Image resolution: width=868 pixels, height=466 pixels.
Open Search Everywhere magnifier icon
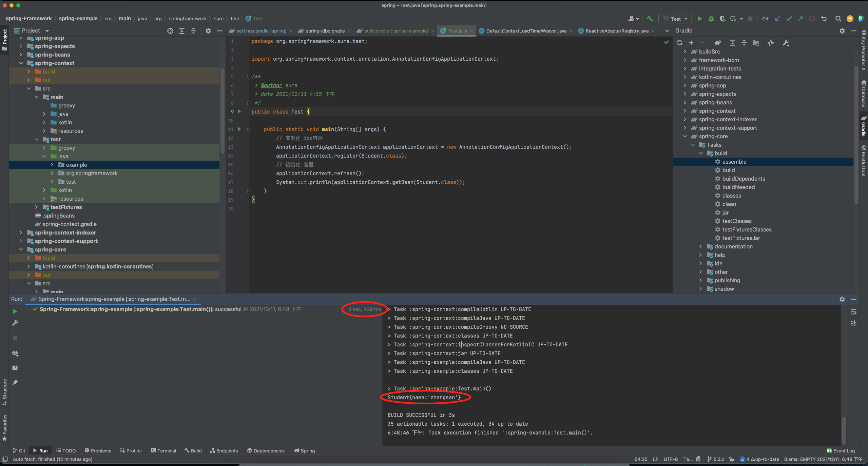(x=838, y=19)
